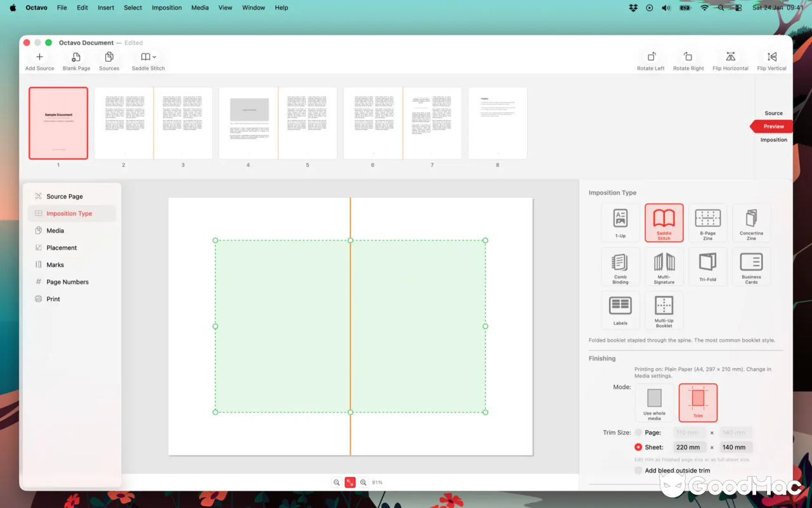The image size is (812, 508).
Task: Select the Saddle Stitch imposition type
Action: (x=664, y=222)
